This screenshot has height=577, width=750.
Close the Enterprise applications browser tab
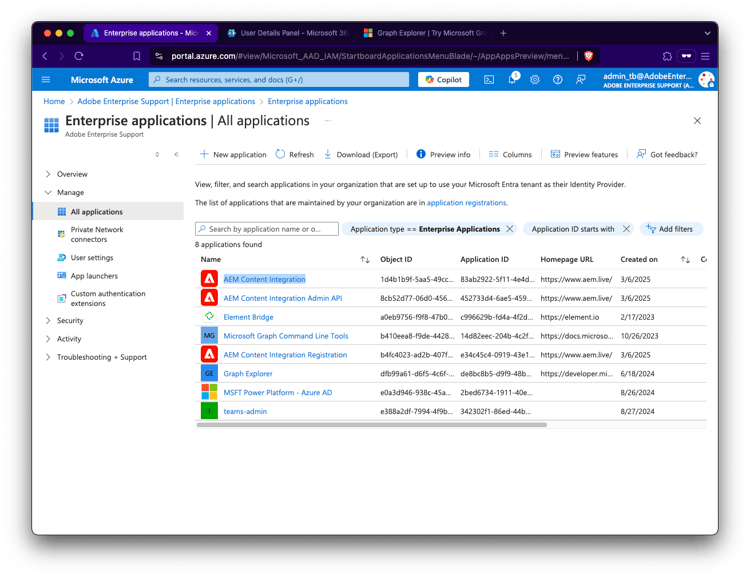click(209, 33)
